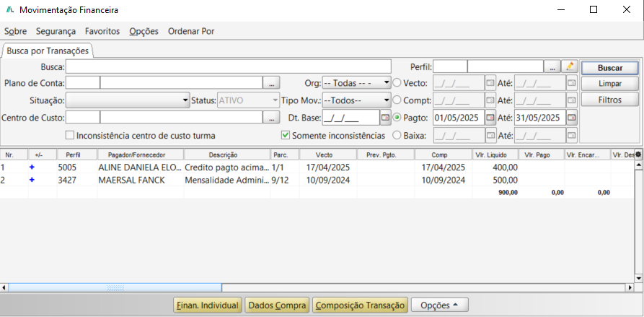The width and height of the screenshot is (644, 317).
Task: Expand the Situação dropdown
Action: tap(128, 100)
